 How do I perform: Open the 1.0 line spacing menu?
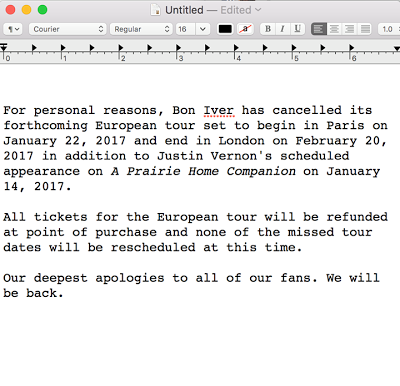(x=389, y=29)
